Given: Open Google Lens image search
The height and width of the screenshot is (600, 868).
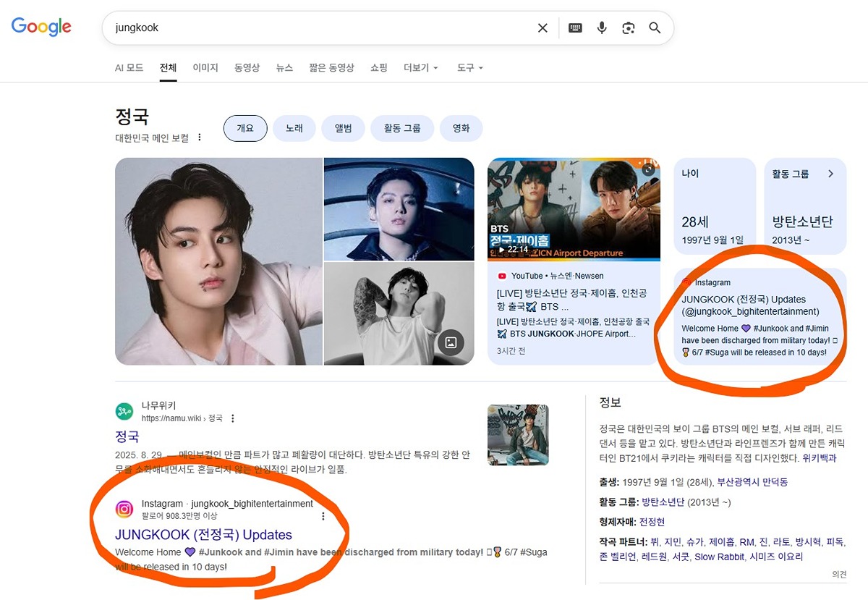Looking at the screenshot, I should pyautogui.click(x=628, y=28).
